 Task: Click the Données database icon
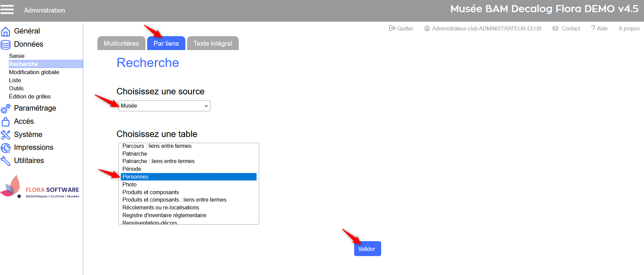[x=5, y=45]
